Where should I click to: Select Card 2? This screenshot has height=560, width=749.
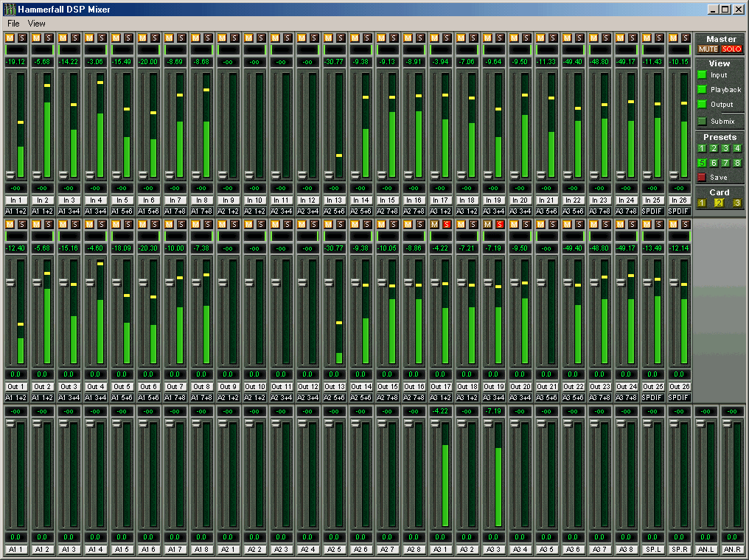pos(720,203)
